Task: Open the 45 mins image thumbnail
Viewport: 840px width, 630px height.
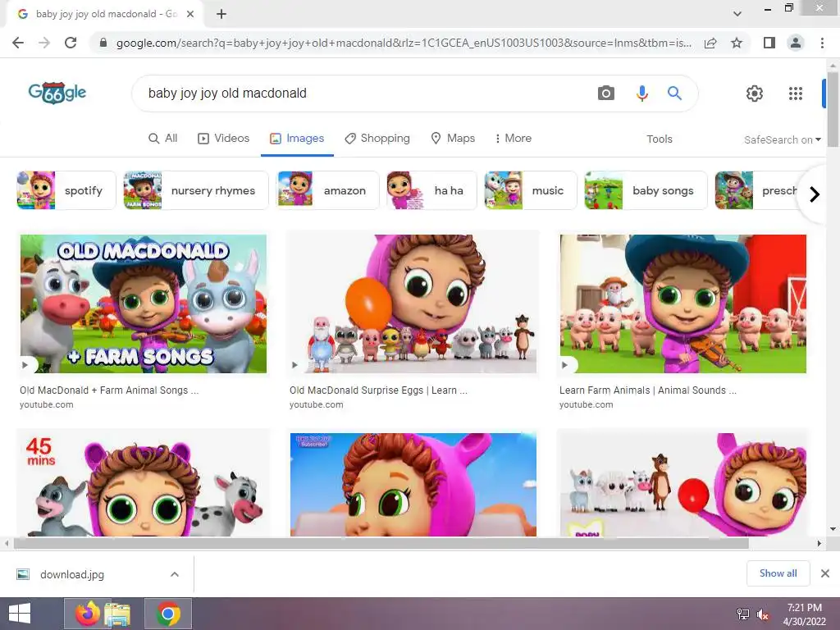Action: click(143, 485)
